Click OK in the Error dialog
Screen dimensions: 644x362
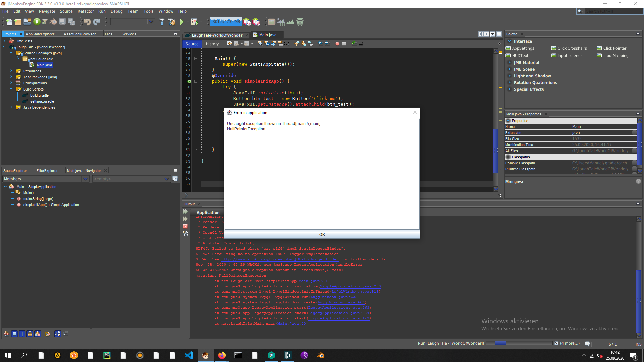[322, 235]
